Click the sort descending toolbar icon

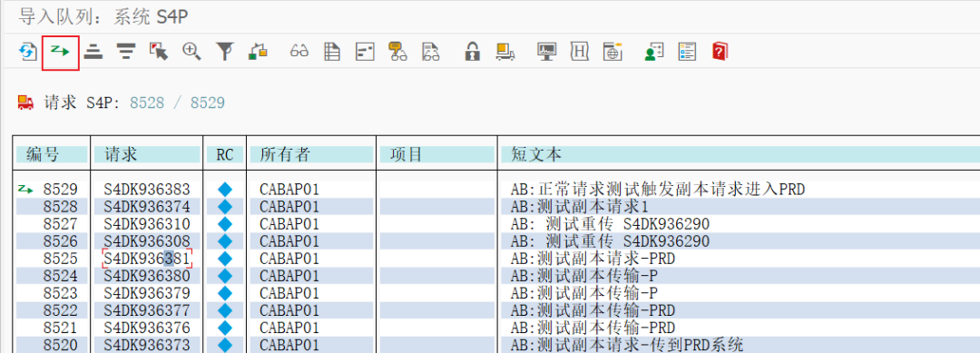coord(126,51)
